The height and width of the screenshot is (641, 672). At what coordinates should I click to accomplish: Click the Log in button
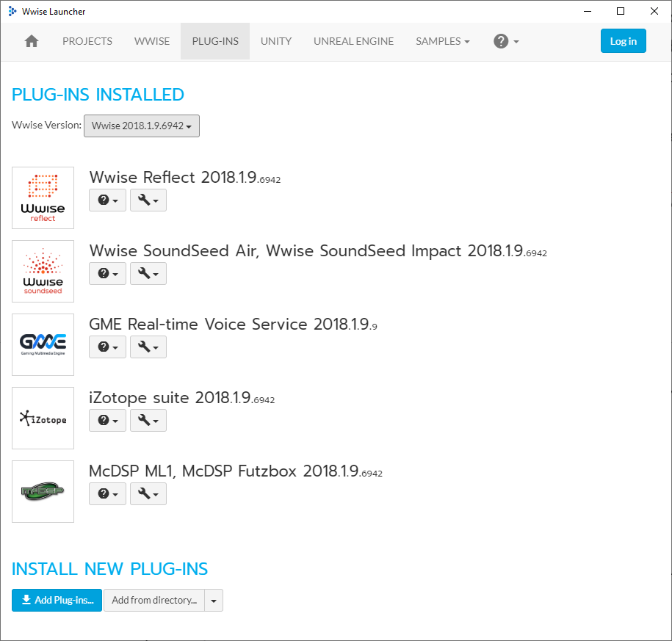coord(623,41)
